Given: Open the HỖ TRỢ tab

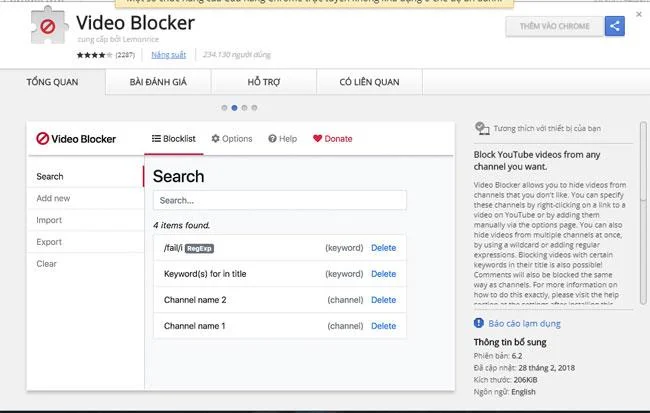Looking at the screenshot, I should coord(264,82).
